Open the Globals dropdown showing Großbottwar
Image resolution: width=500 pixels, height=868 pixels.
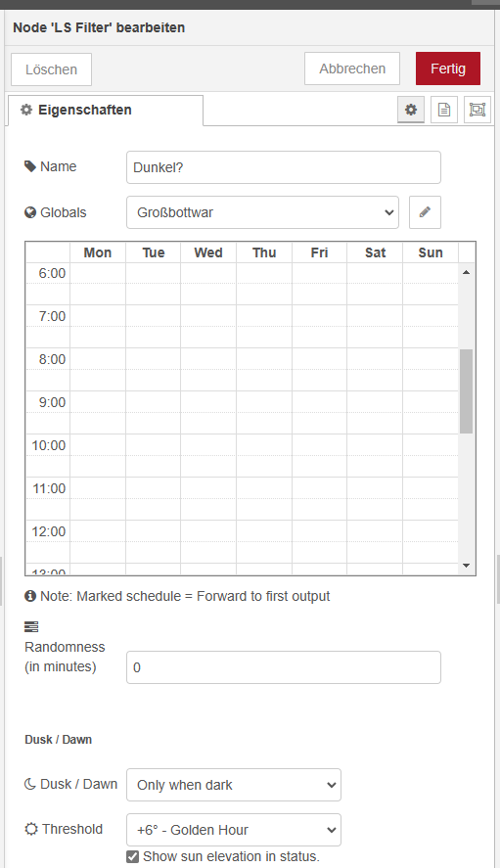[x=262, y=212]
